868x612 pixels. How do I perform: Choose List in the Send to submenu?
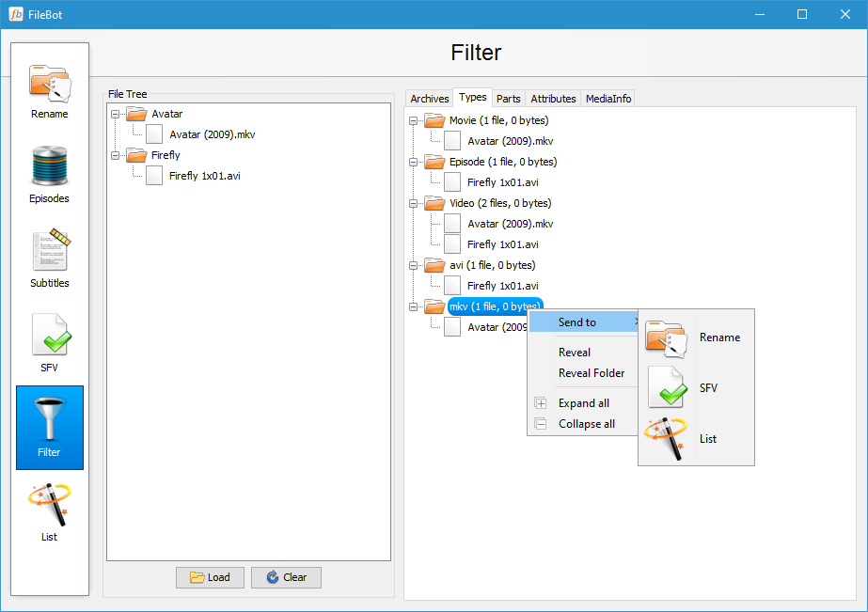[708, 438]
